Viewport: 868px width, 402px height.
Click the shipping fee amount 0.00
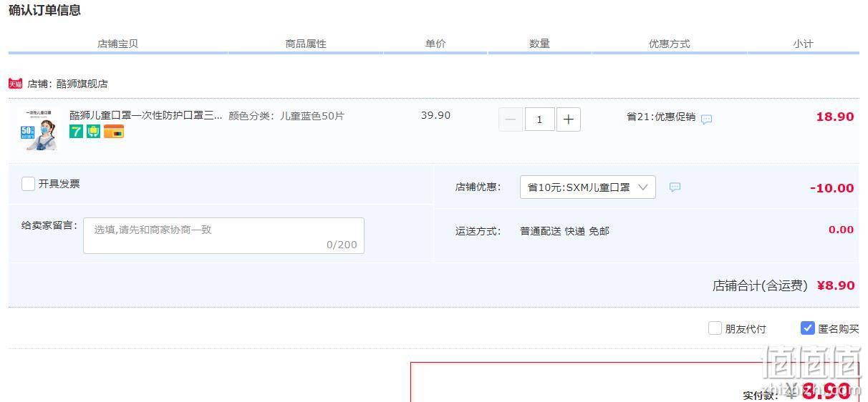(842, 230)
